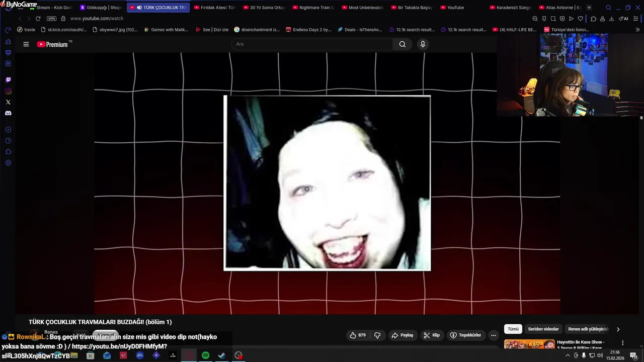Open Windows notification center icon

(633, 355)
